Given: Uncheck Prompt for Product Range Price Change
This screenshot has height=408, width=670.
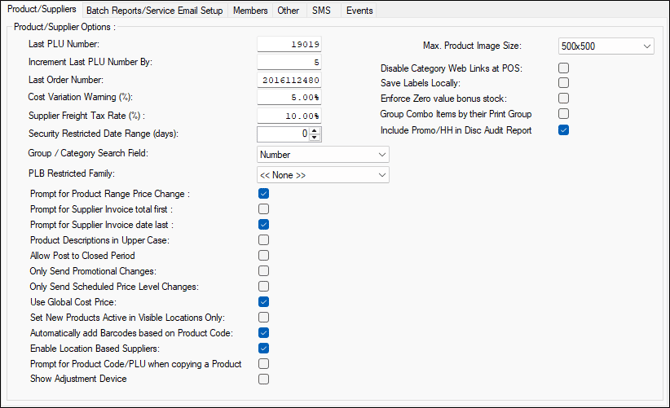Looking at the screenshot, I should click(x=264, y=194).
